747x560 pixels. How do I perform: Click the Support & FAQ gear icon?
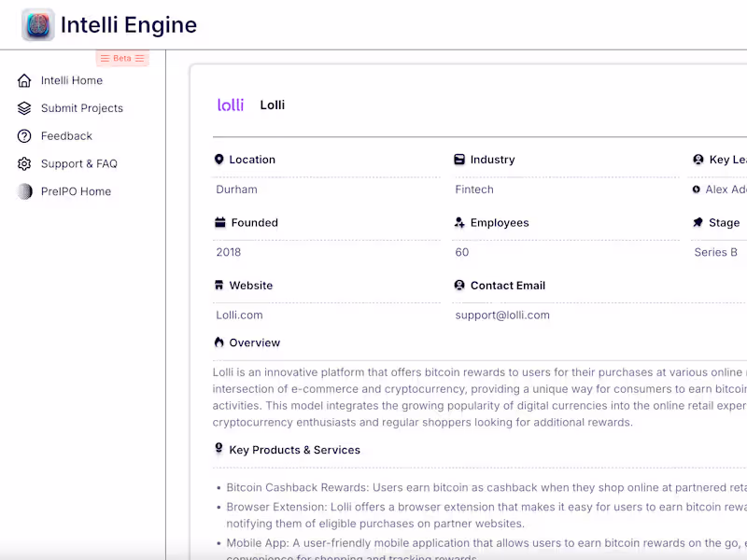pyautogui.click(x=24, y=164)
